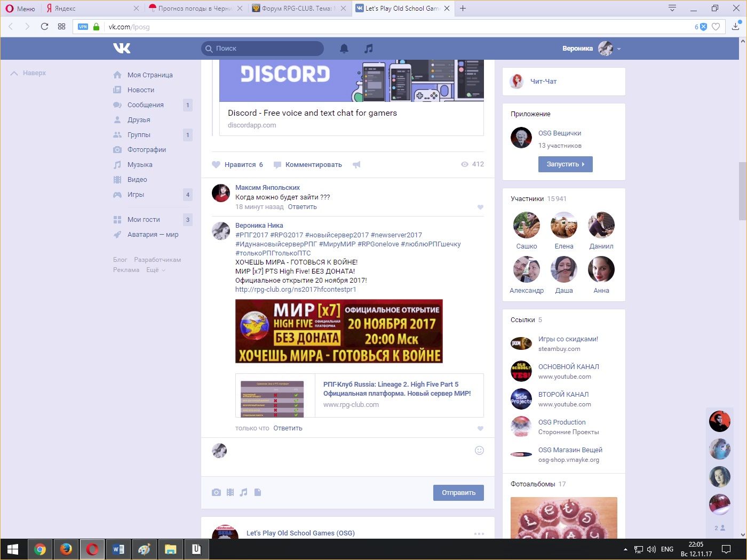Like Максим Янпольских's comment with the heart
The height and width of the screenshot is (560, 747).
(480, 207)
